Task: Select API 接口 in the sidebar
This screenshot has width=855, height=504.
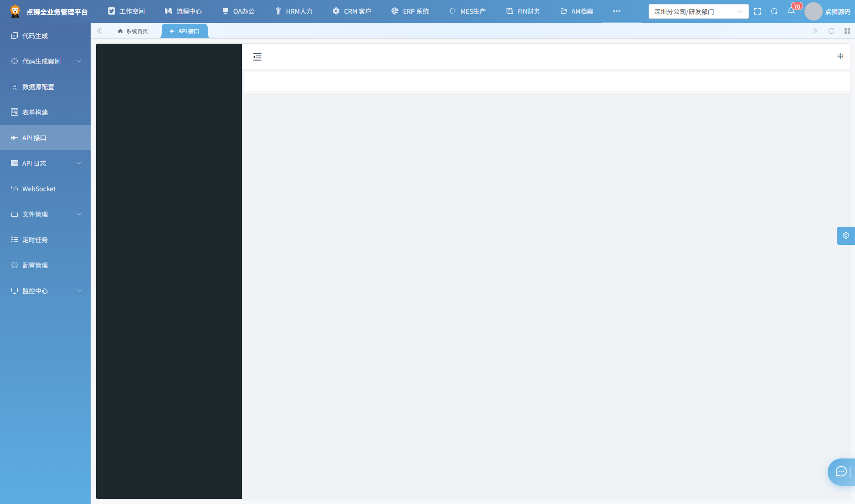Action: click(46, 137)
